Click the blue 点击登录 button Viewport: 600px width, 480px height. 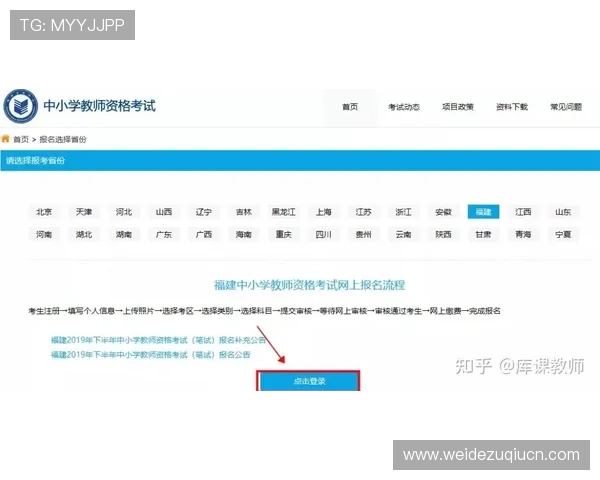pyautogui.click(x=309, y=381)
